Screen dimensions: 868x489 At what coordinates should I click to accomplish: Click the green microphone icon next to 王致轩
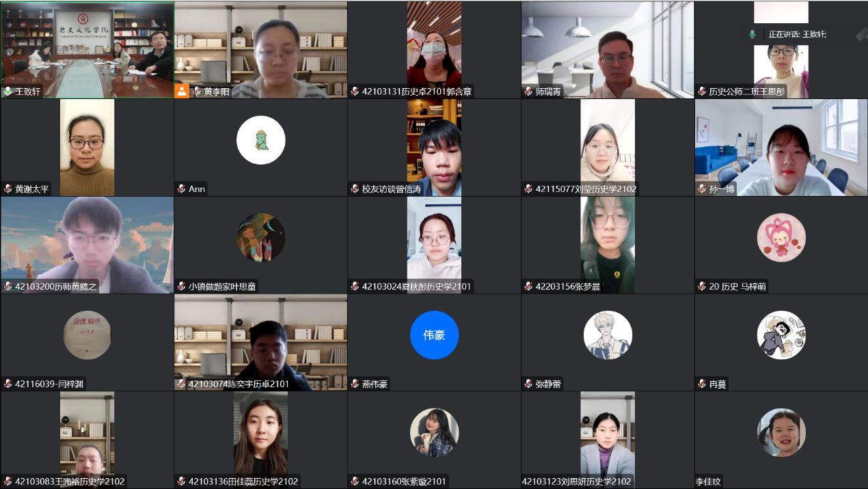point(8,92)
